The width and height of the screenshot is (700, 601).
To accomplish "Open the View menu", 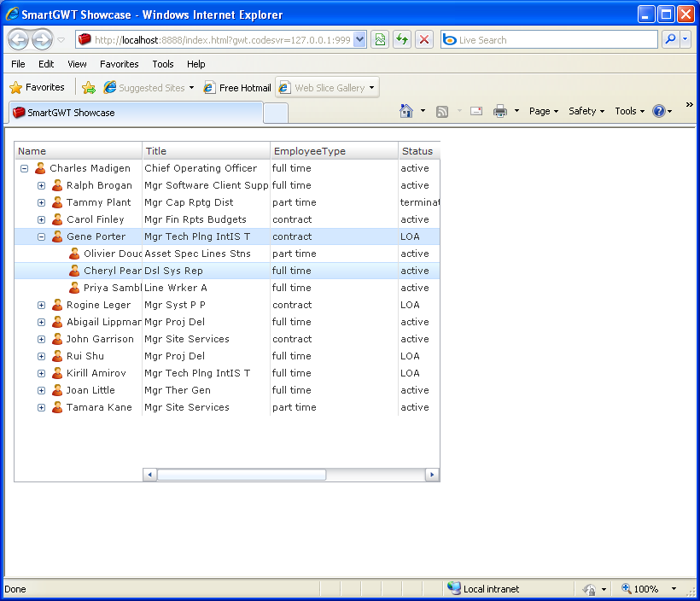I will coord(77,64).
